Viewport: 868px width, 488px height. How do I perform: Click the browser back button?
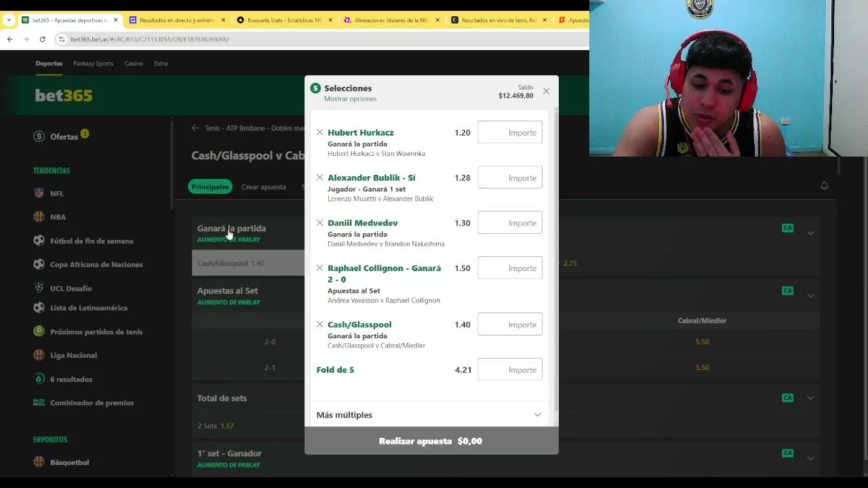10,39
